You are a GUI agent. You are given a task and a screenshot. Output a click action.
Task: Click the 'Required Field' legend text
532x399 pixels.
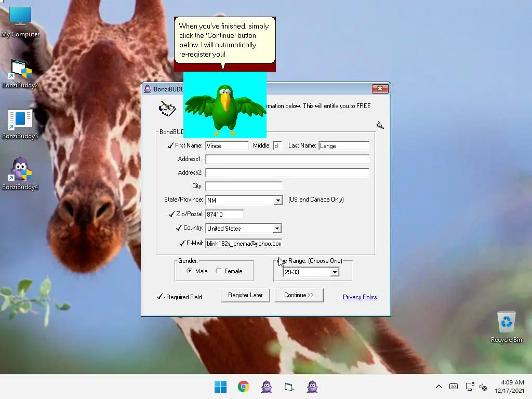tap(184, 297)
